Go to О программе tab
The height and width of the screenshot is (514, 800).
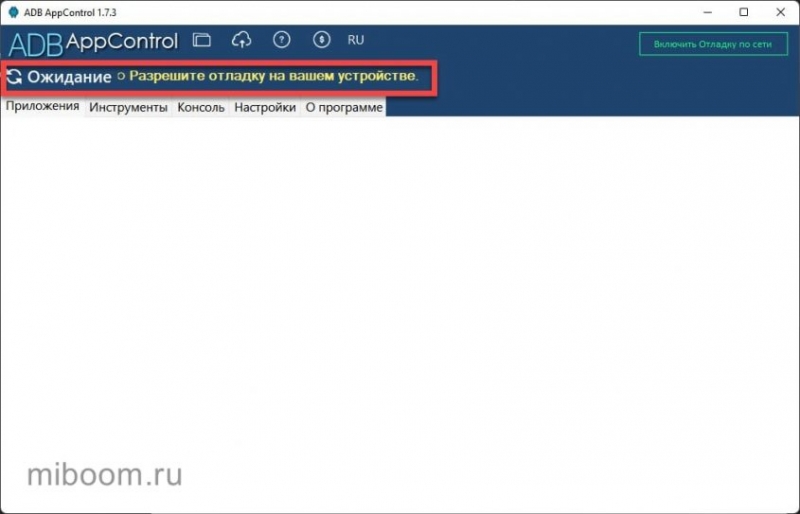pos(344,107)
